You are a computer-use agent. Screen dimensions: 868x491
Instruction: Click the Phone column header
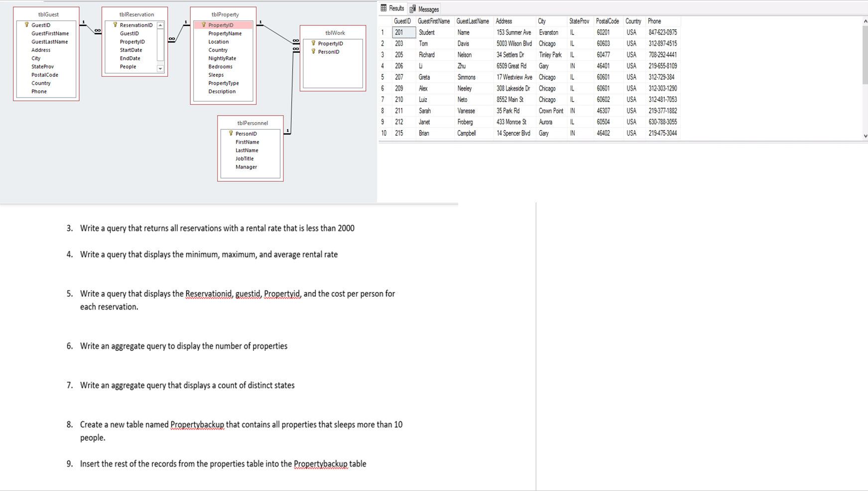click(x=653, y=21)
